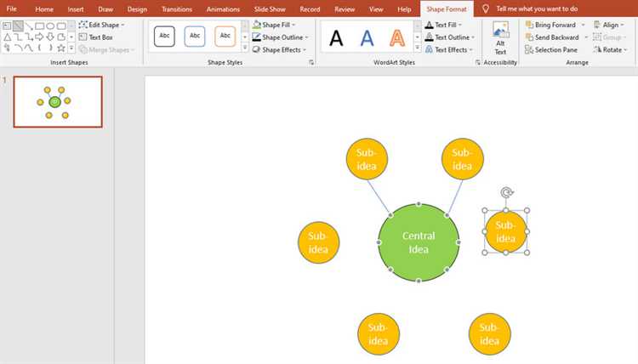Screen dimensions: 638x364
Task: Click the Alt Text accessibility icon
Action: pyautogui.click(x=500, y=38)
